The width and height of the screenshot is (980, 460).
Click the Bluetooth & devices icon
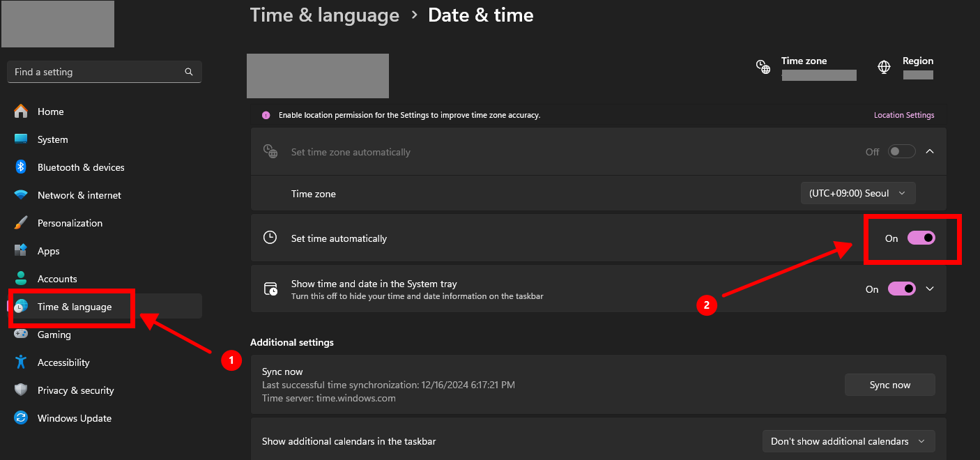pos(21,167)
